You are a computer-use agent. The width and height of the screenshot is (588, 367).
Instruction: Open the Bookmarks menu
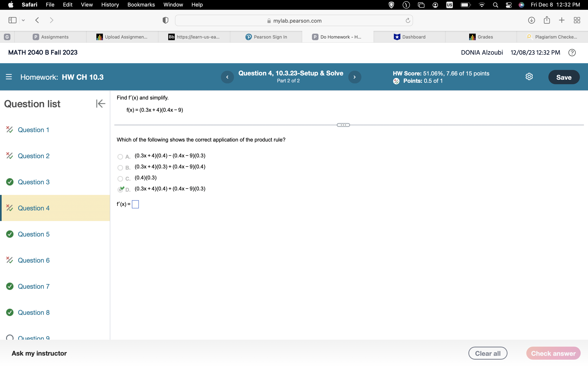tap(141, 5)
